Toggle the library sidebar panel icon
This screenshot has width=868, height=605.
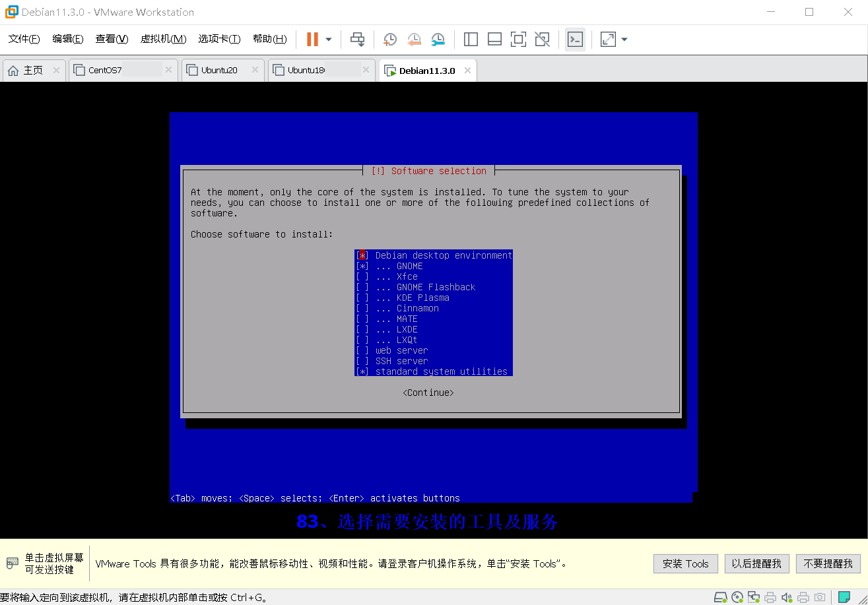coord(471,40)
